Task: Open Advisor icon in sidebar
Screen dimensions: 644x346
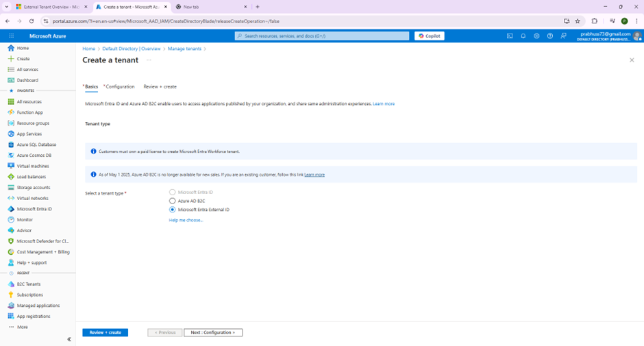Action: pos(11,230)
